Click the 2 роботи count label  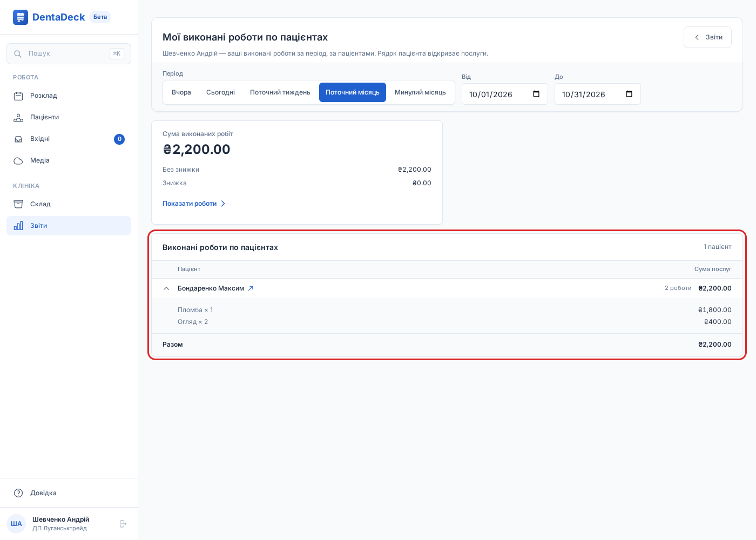pos(678,288)
